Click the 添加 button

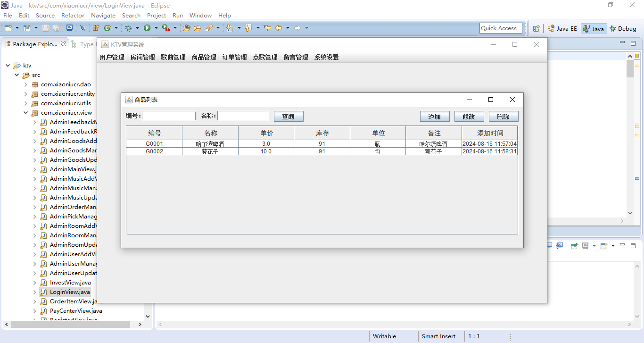coord(434,117)
